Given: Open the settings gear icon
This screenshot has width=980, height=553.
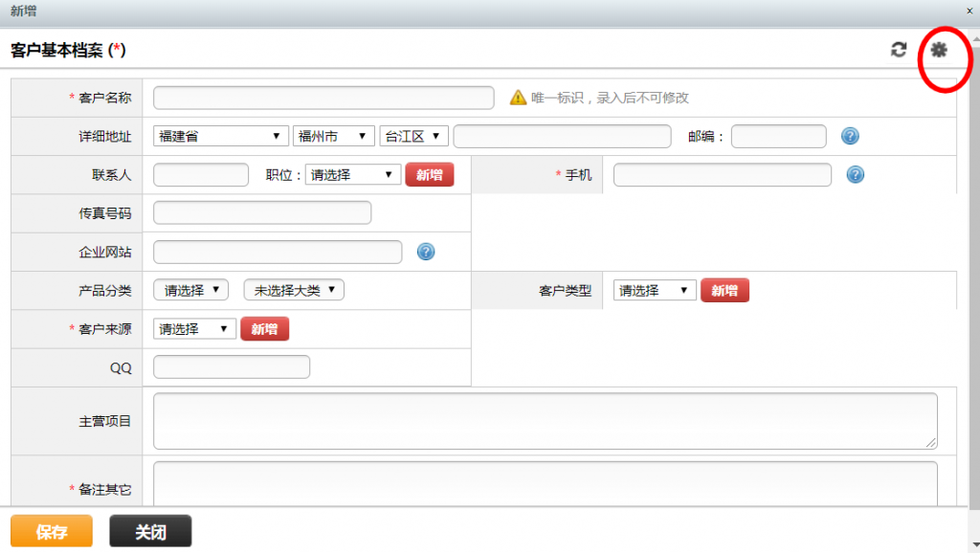Looking at the screenshot, I should tap(939, 50).
